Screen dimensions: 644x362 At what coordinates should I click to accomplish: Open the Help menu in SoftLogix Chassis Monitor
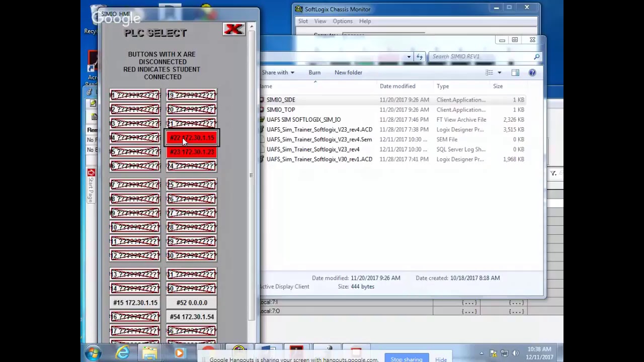(x=365, y=21)
